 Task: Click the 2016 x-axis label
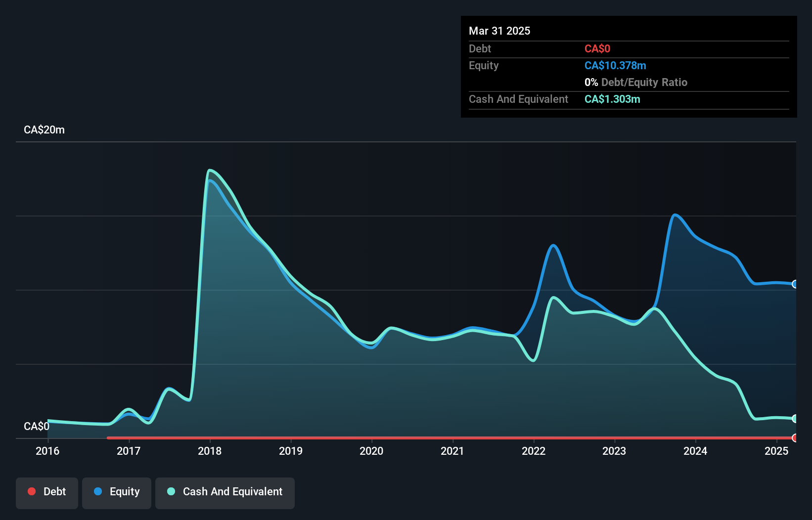pos(47,451)
